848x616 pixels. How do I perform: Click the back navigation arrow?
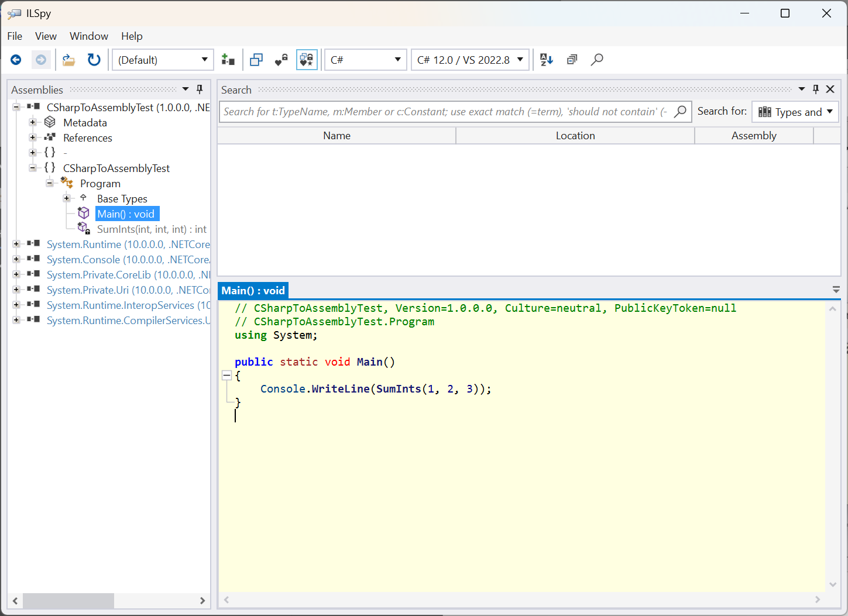tap(15, 59)
